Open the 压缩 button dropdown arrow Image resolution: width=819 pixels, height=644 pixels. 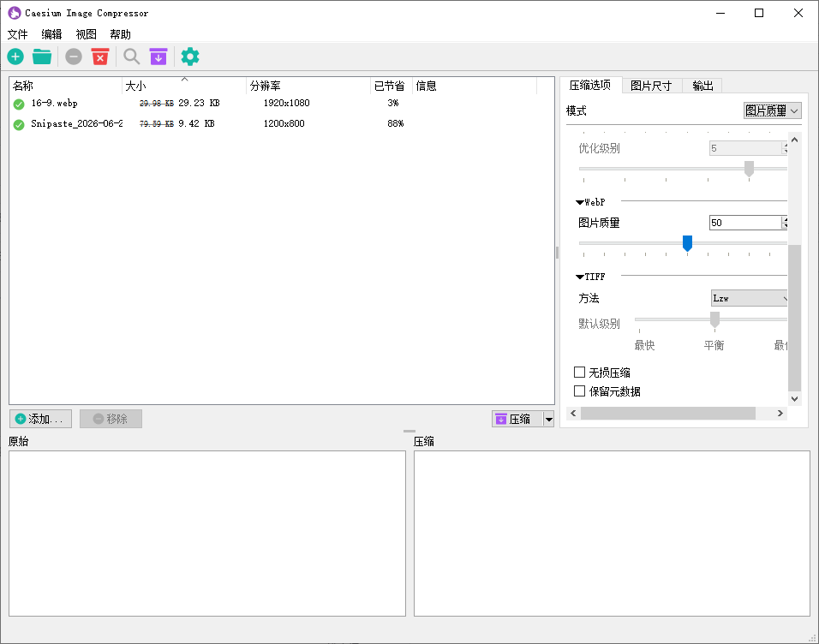pyautogui.click(x=548, y=419)
